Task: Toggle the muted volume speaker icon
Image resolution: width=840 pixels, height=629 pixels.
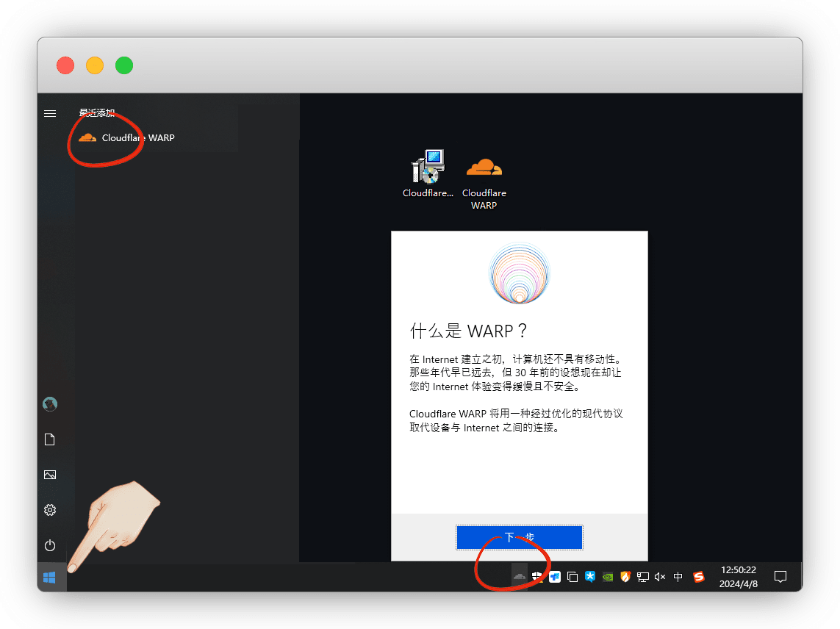Action: point(660,577)
